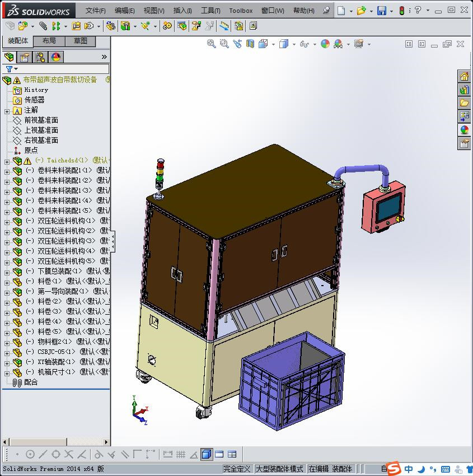Expand the XY轴装配<1> tree node
473x476 pixels.
pos(7,363)
